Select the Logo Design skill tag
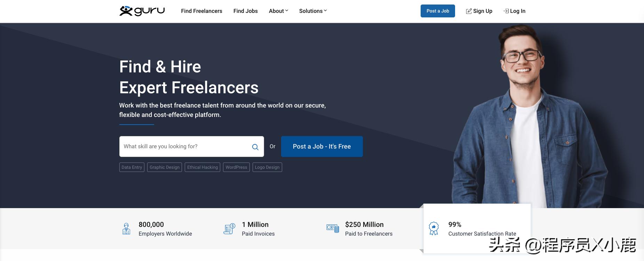 (267, 167)
